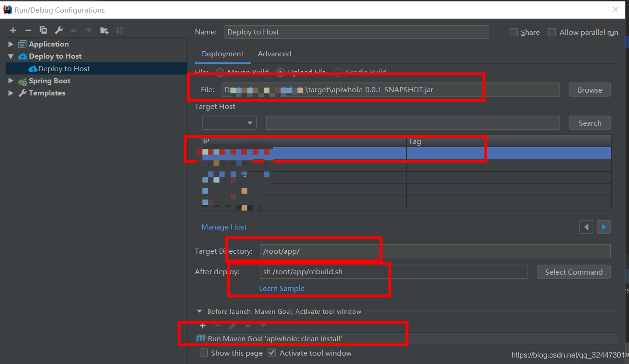629x364 pixels.
Task: Click the Target Directory field /root/app/
Action: click(x=435, y=251)
